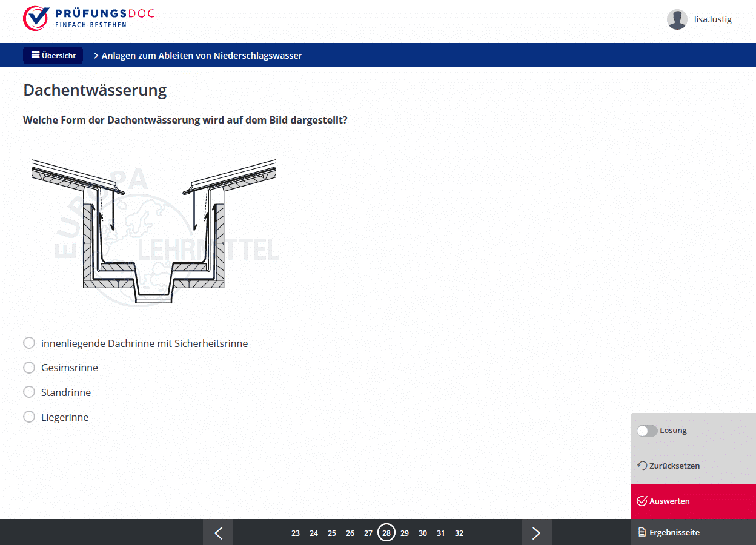Screen dimensions: 756x545
Task: Jump to question 32
Action: pos(459,533)
